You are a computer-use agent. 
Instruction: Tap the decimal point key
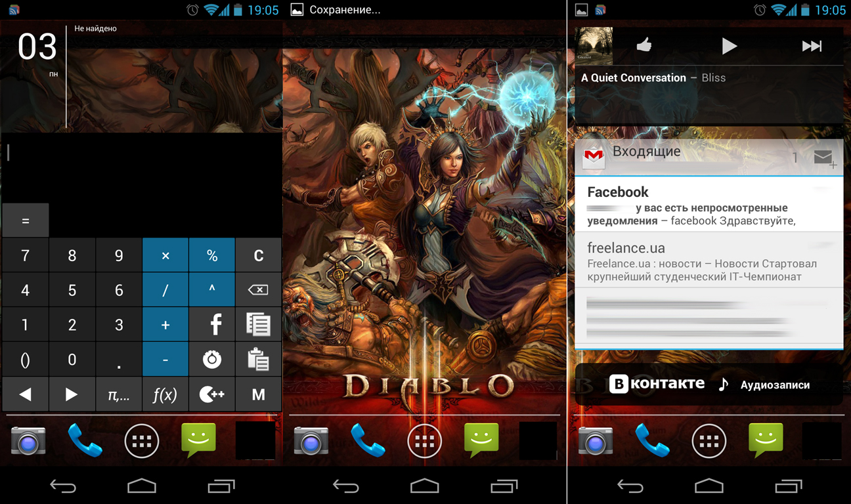119,359
